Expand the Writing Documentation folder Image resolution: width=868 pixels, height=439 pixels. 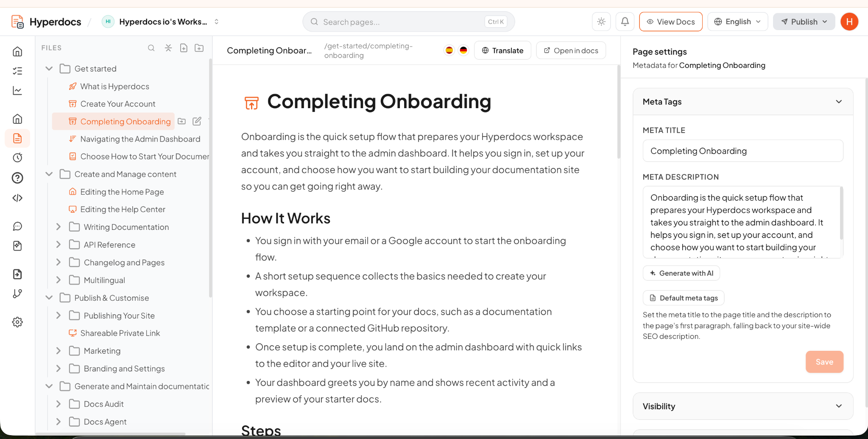click(x=59, y=227)
